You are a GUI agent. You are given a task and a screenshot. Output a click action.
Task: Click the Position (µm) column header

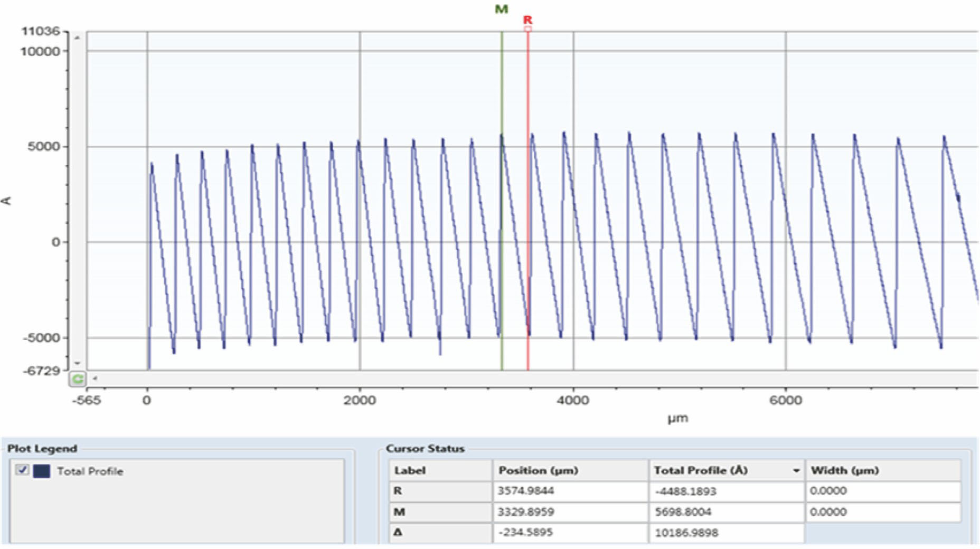pyautogui.click(x=538, y=470)
